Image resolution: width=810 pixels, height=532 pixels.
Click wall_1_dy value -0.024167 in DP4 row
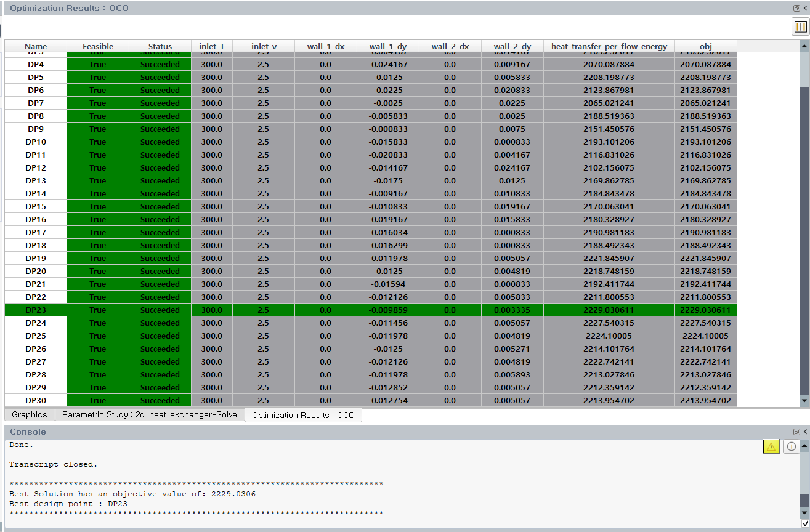pyautogui.click(x=388, y=64)
